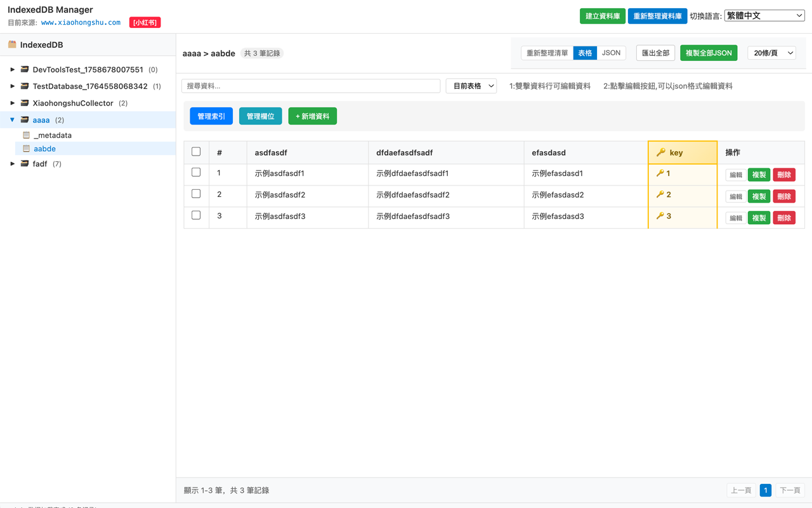The image size is (812, 508).
Task: Click the fadf database icon
Action: 25,164
